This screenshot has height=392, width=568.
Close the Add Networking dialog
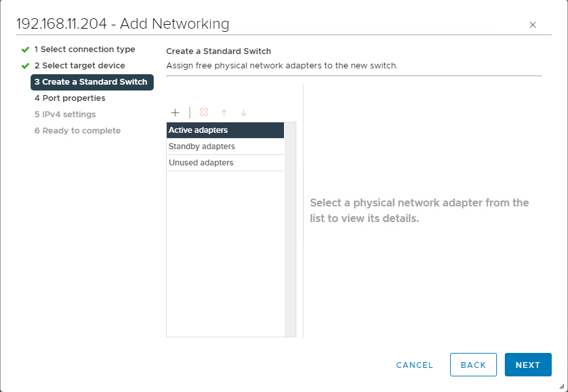(x=533, y=25)
